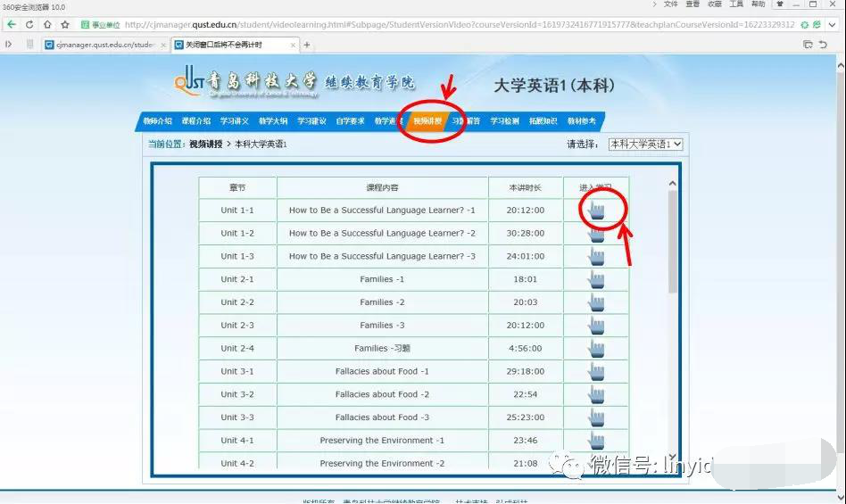Image resolution: width=846 pixels, height=504 pixels.
Task: Bookmark the page with the star icon
Action: coord(65,24)
